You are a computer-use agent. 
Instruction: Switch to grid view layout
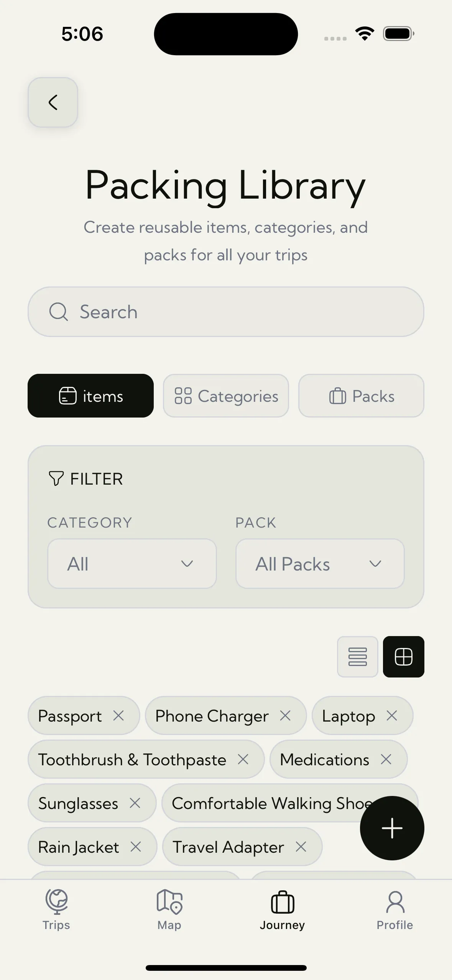403,657
